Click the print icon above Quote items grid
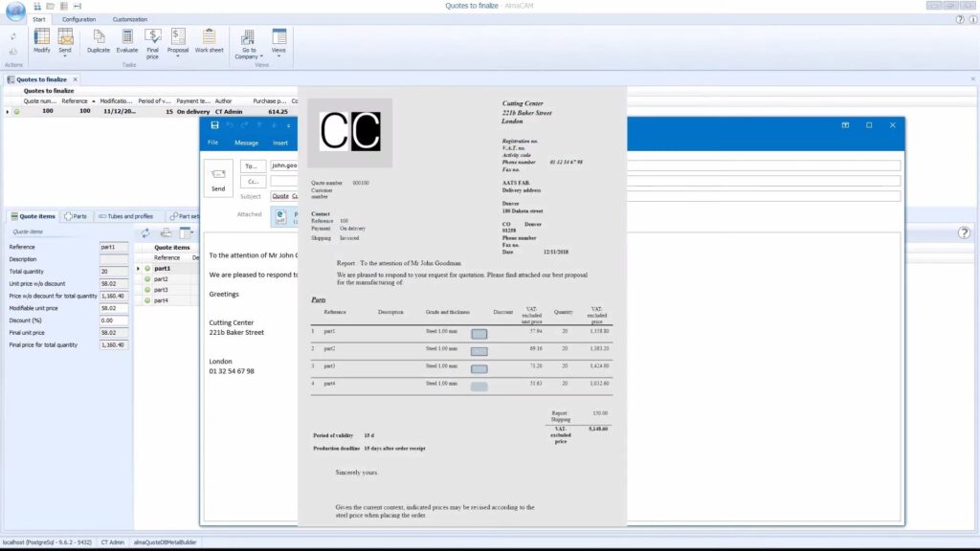 [166, 232]
